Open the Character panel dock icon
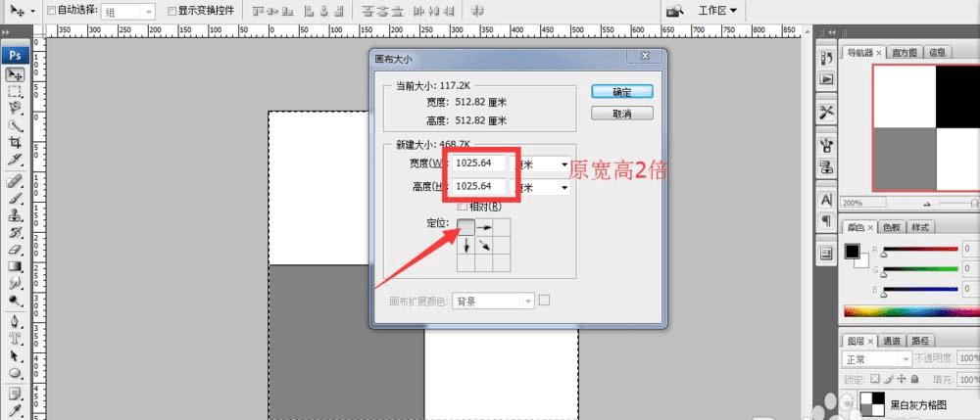This screenshot has width=980, height=420. (827, 200)
